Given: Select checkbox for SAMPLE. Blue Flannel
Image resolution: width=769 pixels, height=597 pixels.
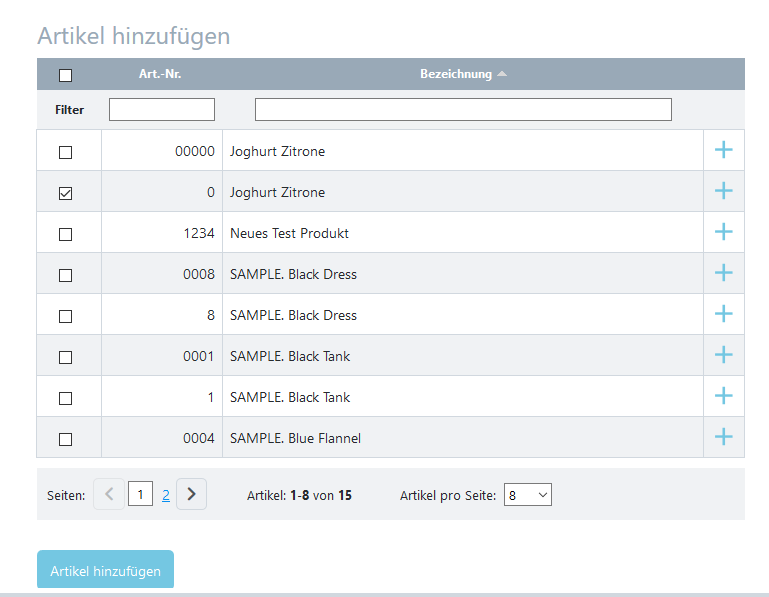Looking at the screenshot, I should point(65,439).
